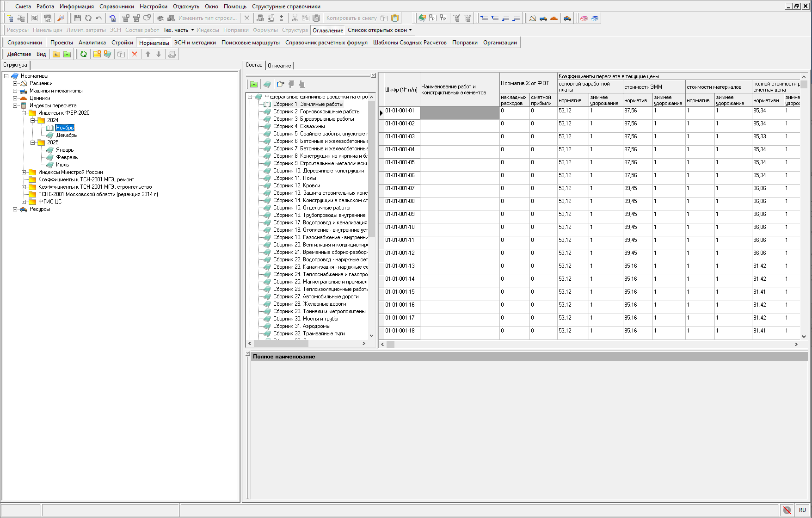This screenshot has height=518, width=812.
Task: Collapse the 2025 folder node
Action: click(33, 142)
